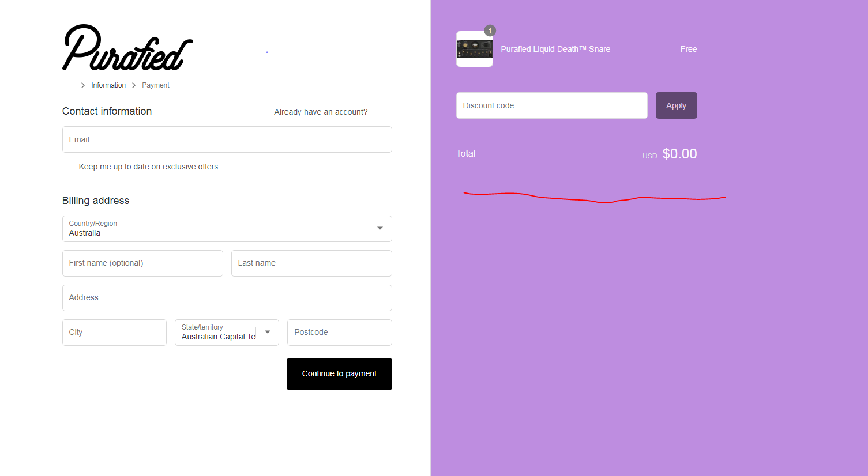Viewport: 868px width, 476px height.
Task: Open the Liquid Death Snare product thumbnail
Action: tap(475, 49)
